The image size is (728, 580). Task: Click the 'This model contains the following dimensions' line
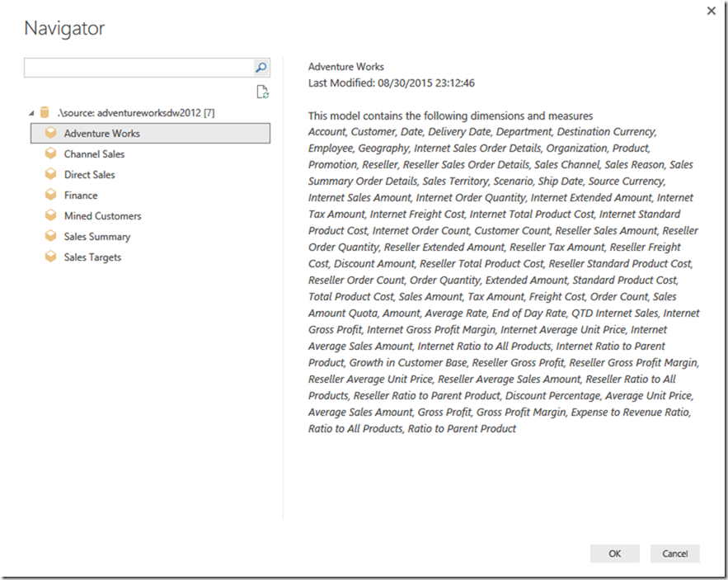(x=450, y=116)
